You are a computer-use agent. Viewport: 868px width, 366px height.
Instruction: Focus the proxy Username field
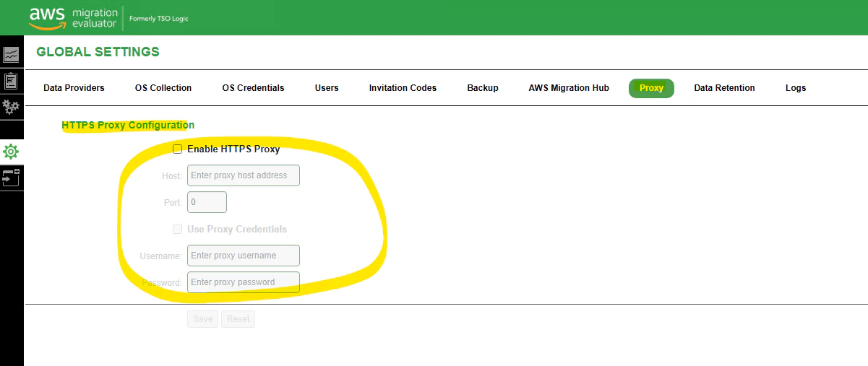[x=243, y=256]
